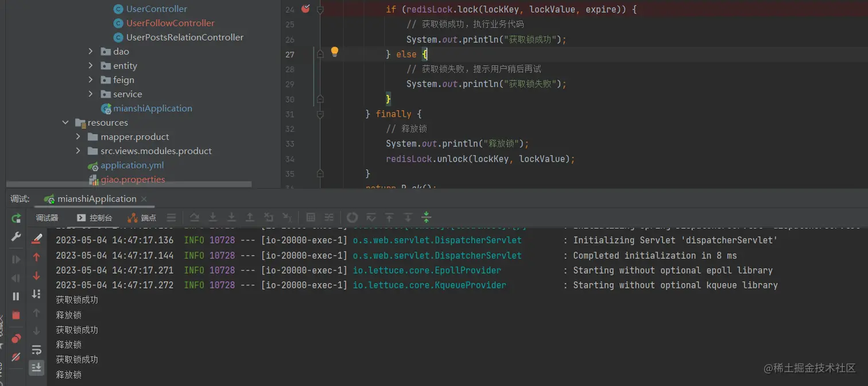Expand the src.views.modules.product folder
This screenshot has width=868, height=386.
point(78,151)
